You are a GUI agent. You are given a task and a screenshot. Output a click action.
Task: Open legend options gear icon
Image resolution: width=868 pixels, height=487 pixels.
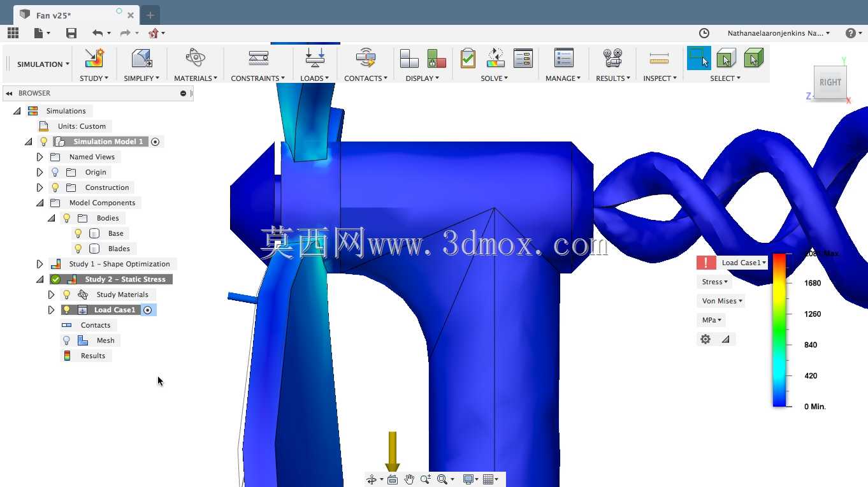point(705,339)
